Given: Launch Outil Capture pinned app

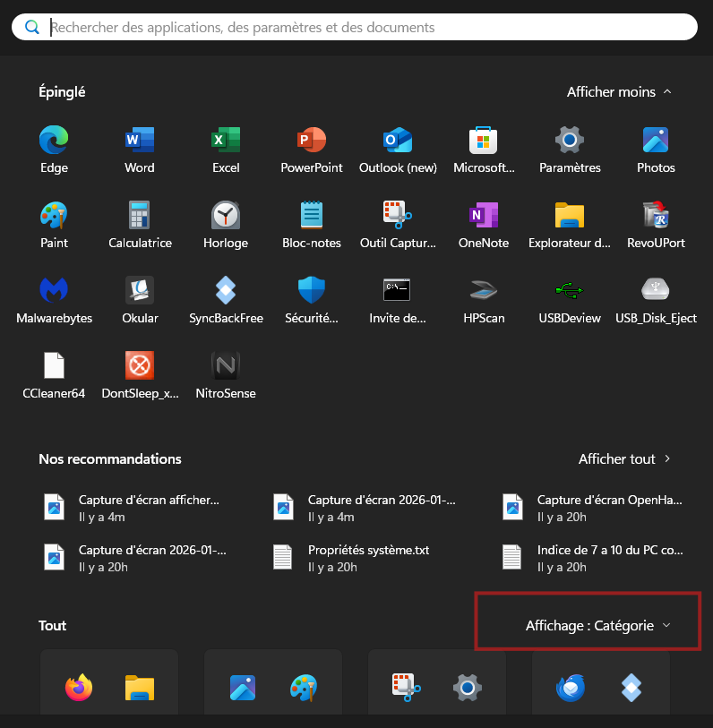Looking at the screenshot, I should point(398,225).
